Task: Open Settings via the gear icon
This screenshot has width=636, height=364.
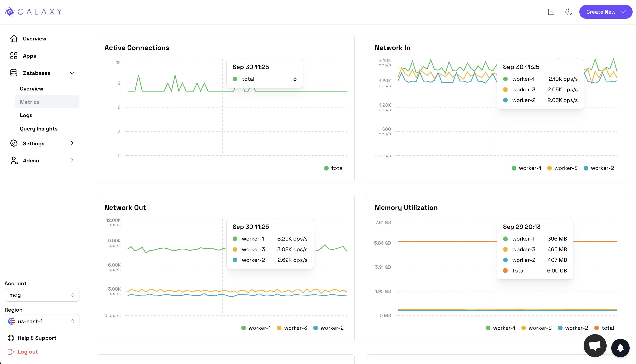Action: tap(14, 143)
